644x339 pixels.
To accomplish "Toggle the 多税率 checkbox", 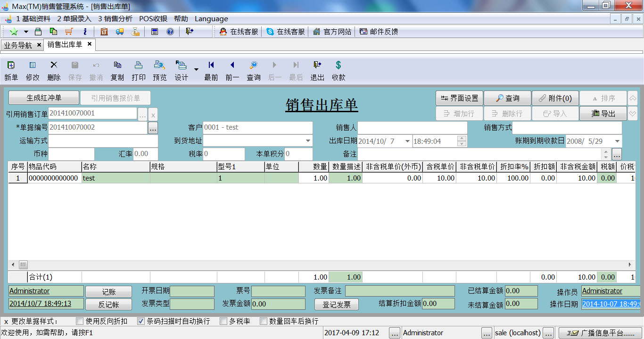I will (x=223, y=321).
